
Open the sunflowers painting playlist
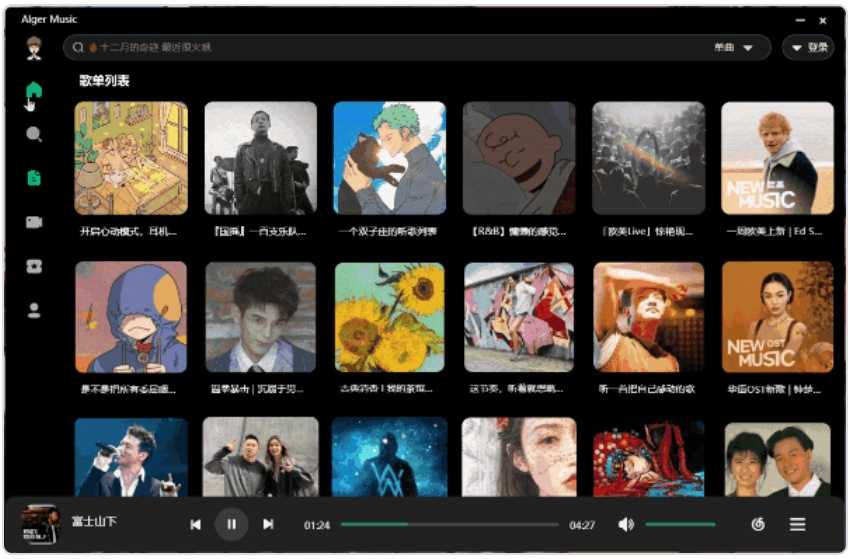pos(389,317)
